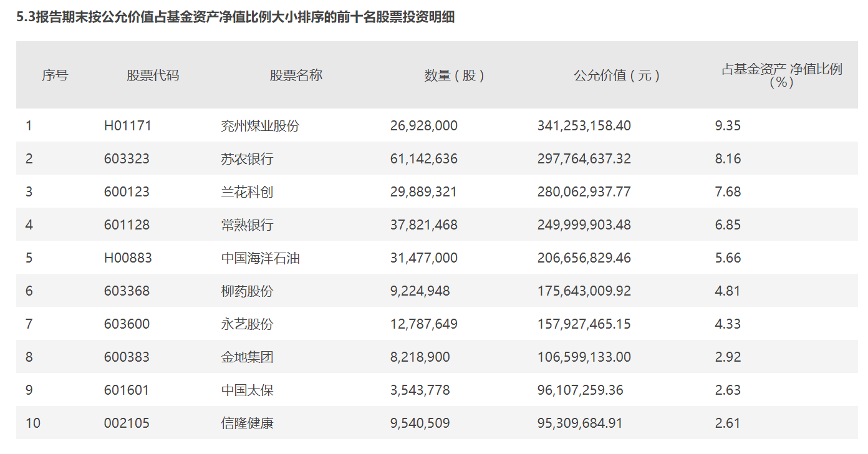Click the 常熟银行 row name
This screenshot has height=454, width=868.
tap(248, 225)
